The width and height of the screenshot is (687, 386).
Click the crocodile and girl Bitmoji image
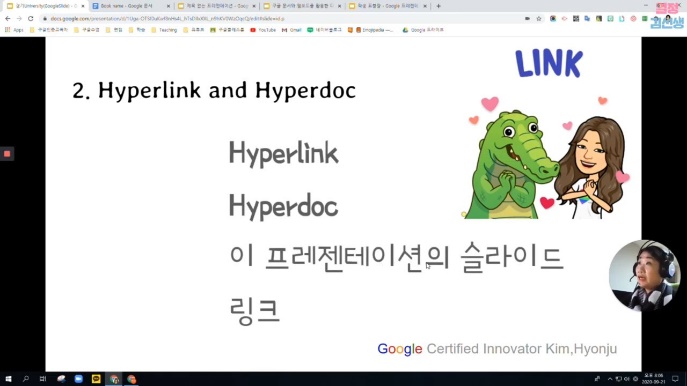click(546, 158)
